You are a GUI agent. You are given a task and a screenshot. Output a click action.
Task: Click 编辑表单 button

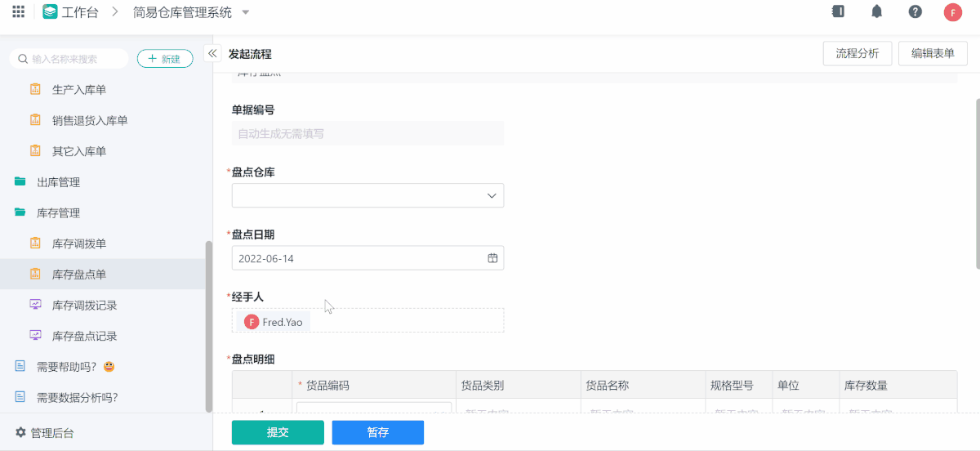point(933,53)
